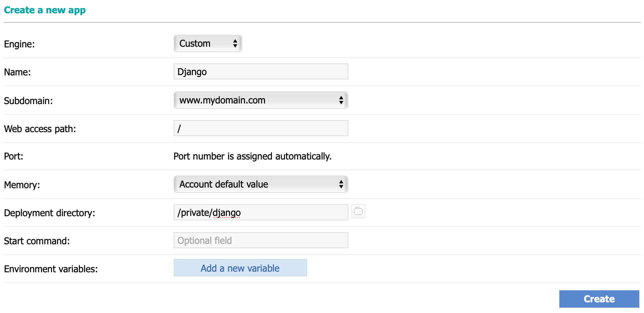Click the Add a new variable button
This screenshot has height=313, width=644.
tap(240, 268)
